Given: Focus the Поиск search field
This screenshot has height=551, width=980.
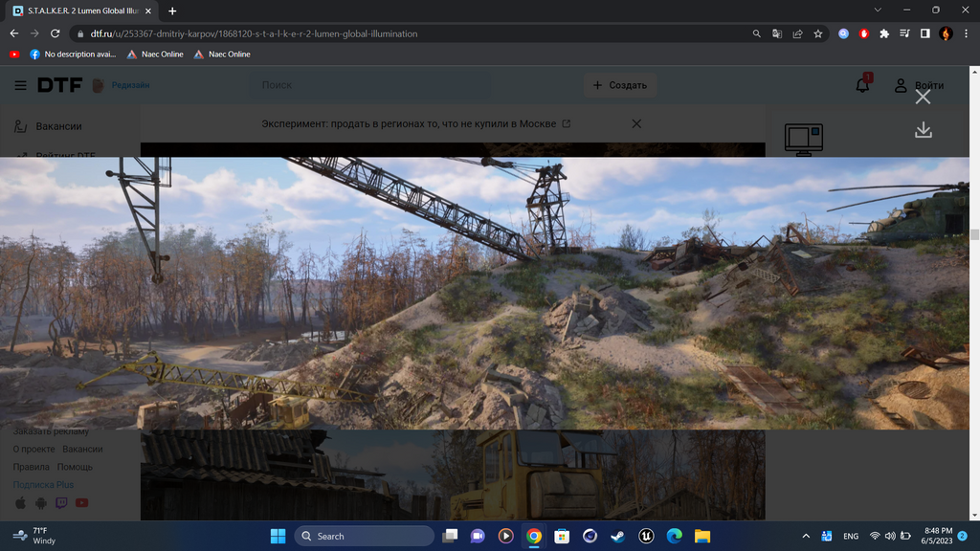Looking at the screenshot, I should pos(370,85).
